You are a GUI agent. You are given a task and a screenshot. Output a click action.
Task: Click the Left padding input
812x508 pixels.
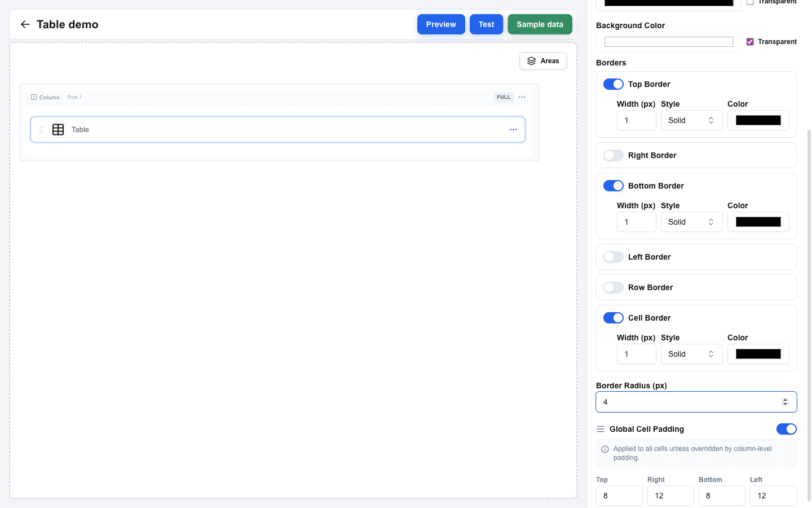click(773, 496)
